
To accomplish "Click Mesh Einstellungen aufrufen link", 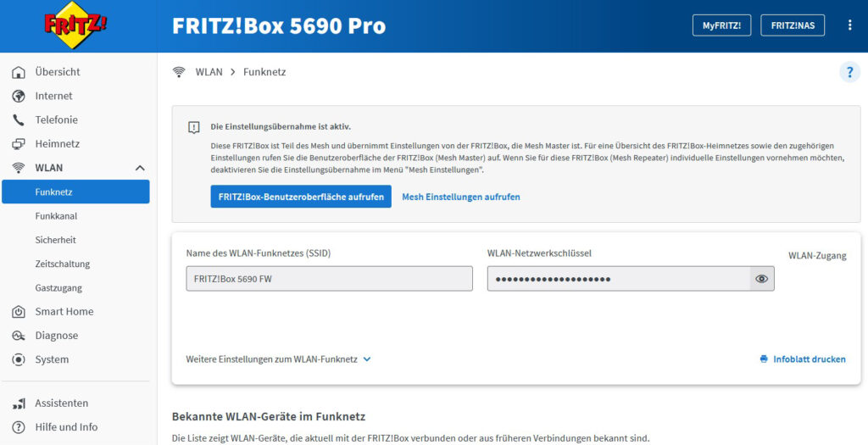I will pyautogui.click(x=460, y=197).
